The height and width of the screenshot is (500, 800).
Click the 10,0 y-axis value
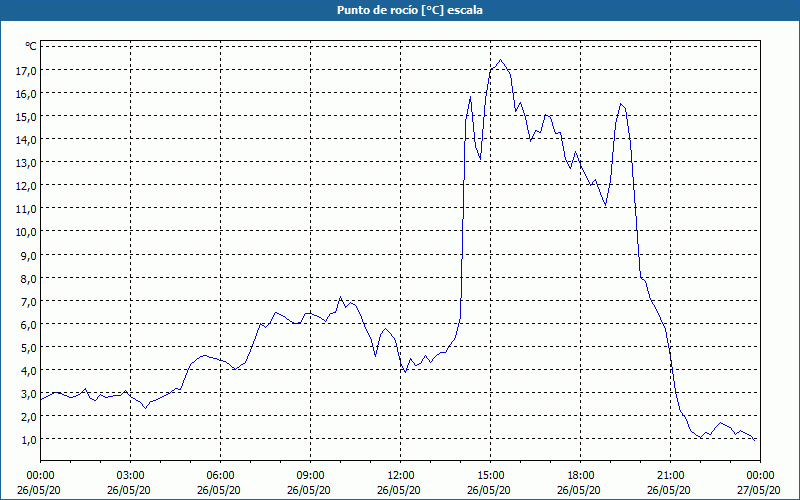coord(27,232)
